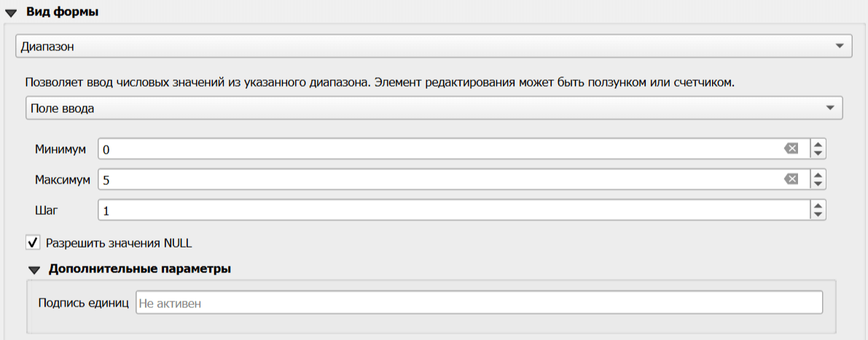Clear the Максимум field value
868x340 pixels.
(791, 179)
